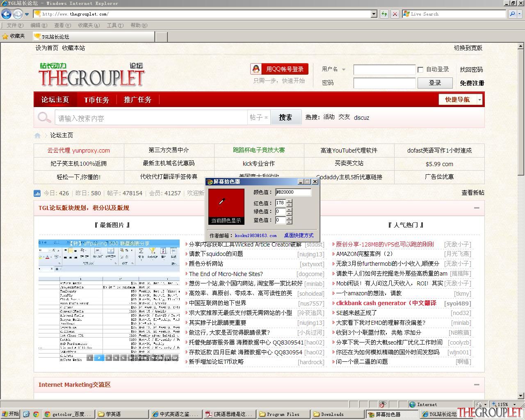The image size is (525, 420).
Task: Click the Stop loading red X icon
Action: [x=395, y=14]
